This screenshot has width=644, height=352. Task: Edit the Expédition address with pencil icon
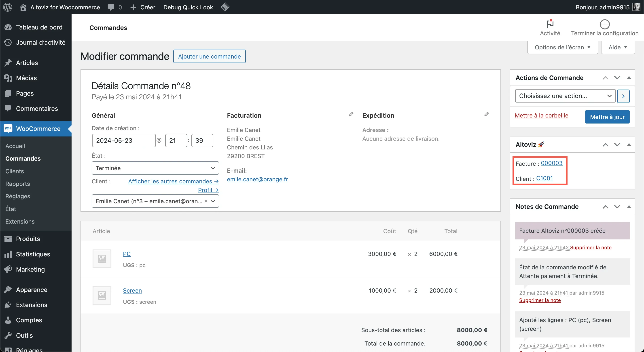point(487,114)
